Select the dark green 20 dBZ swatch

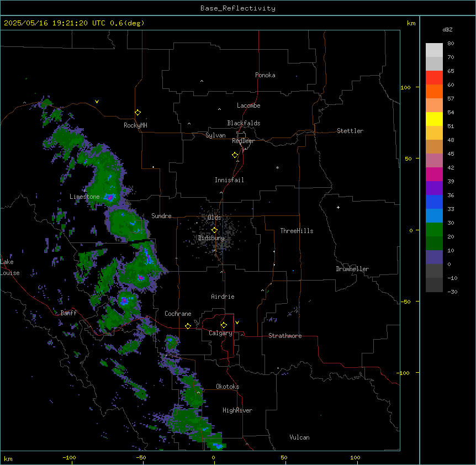pyautogui.click(x=434, y=243)
